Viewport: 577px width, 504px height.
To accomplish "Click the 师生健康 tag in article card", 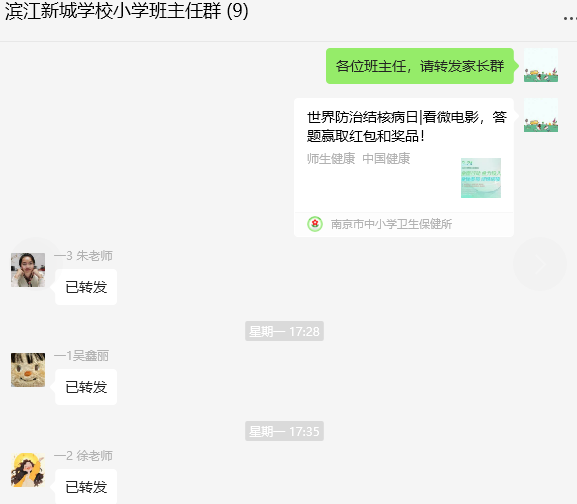I will 331,159.
